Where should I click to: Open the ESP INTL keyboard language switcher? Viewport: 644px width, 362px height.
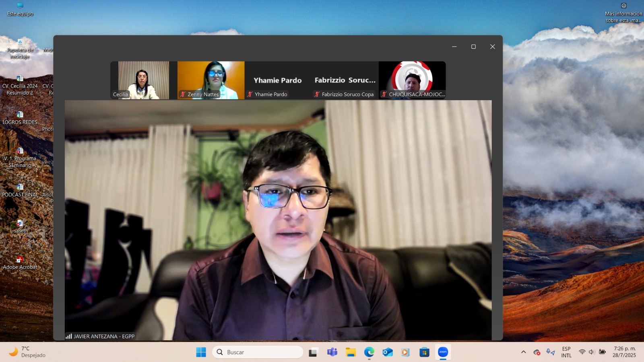point(566,352)
